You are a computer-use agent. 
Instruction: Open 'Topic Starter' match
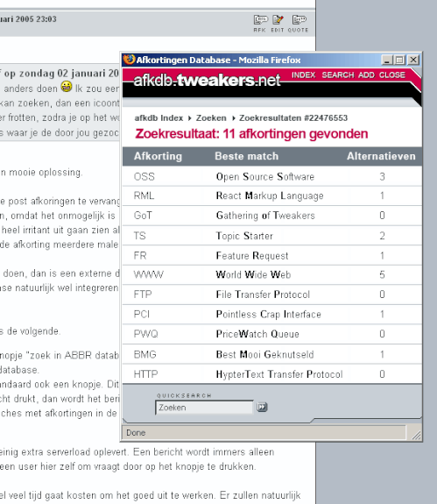point(244,236)
